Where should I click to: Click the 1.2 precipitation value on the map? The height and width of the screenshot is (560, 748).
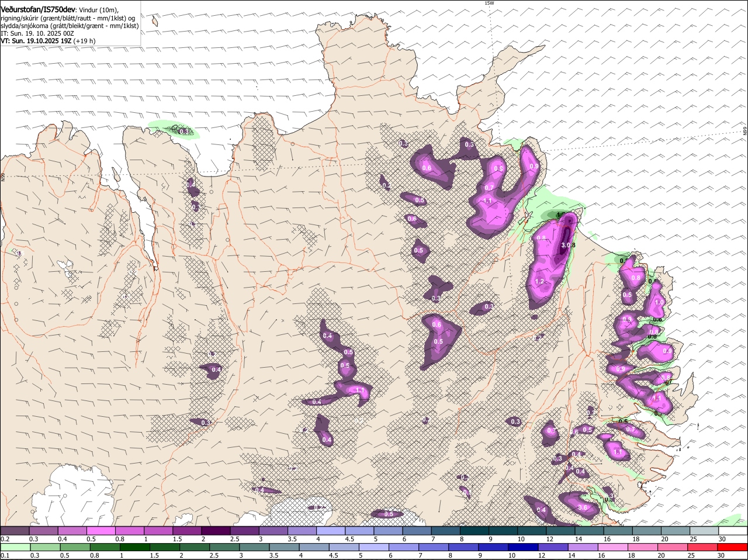pos(540,282)
